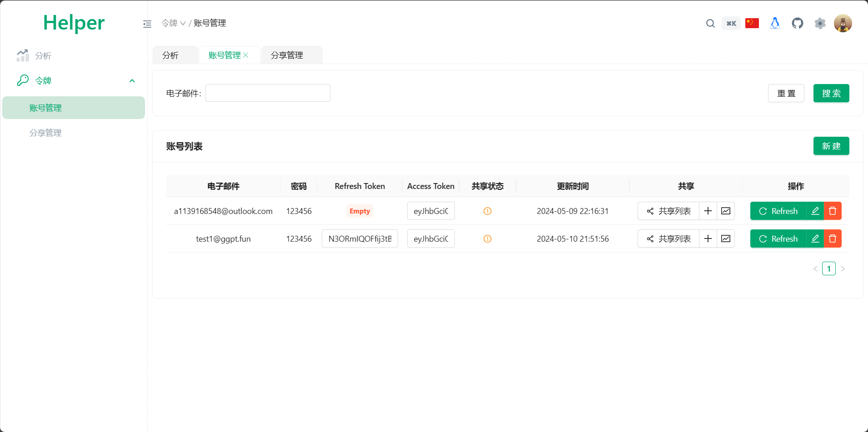Switch to the 分析 tab
868x432 pixels.
click(x=170, y=55)
